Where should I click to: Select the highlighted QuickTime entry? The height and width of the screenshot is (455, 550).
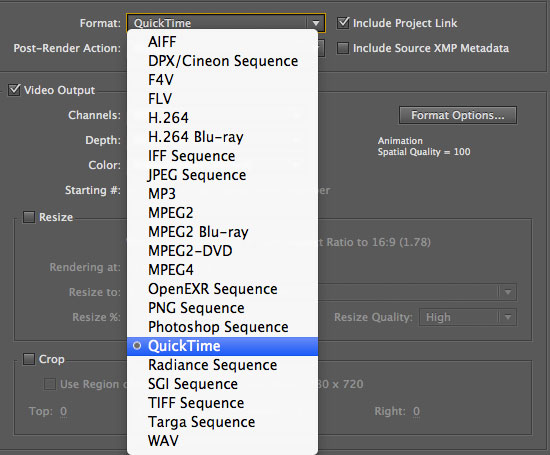coord(222,346)
